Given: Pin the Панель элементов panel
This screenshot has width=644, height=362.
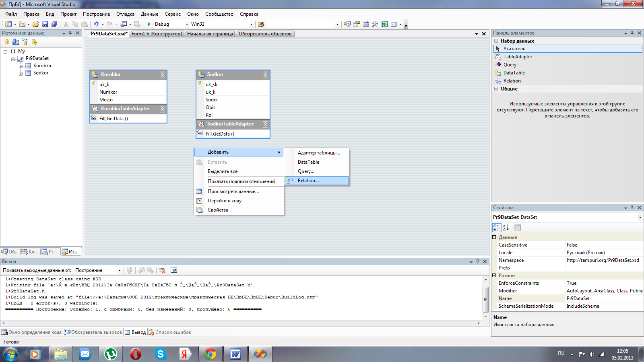Looking at the screenshot, I should [632, 33].
